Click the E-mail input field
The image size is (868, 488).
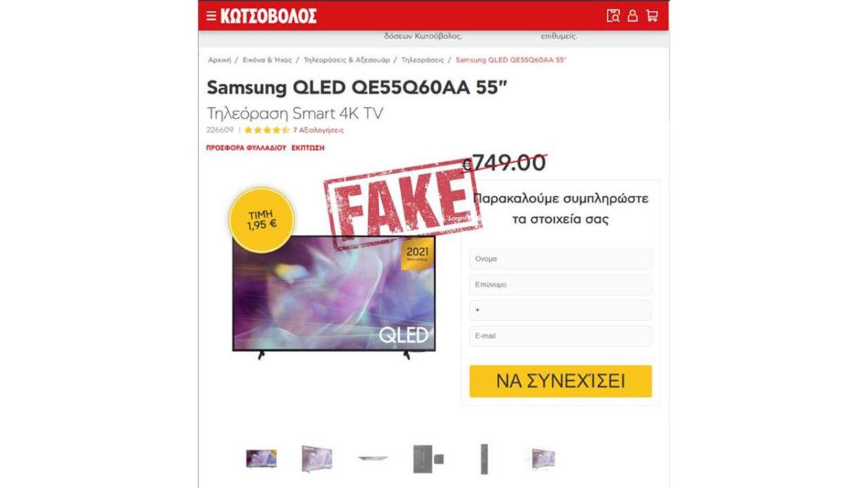coord(561,336)
